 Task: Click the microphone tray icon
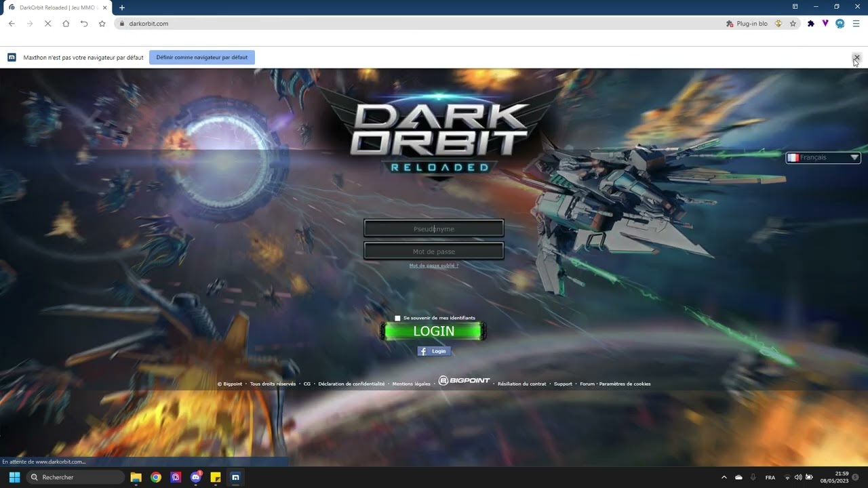pos(753,477)
